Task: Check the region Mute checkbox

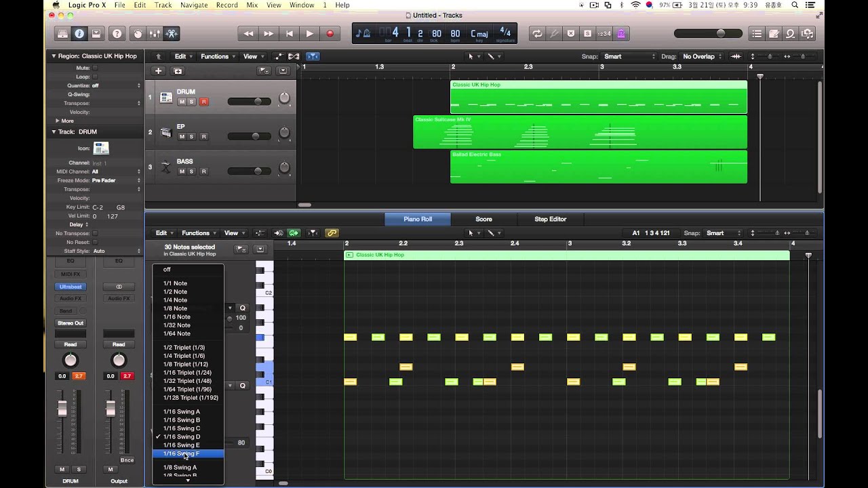Action: pyautogui.click(x=95, y=68)
